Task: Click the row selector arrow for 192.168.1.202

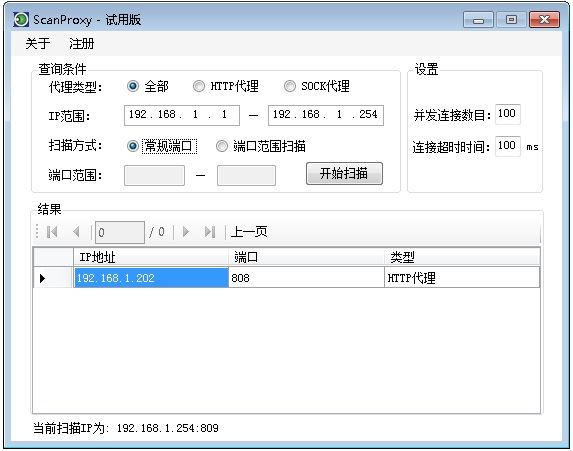Action: [x=42, y=278]
